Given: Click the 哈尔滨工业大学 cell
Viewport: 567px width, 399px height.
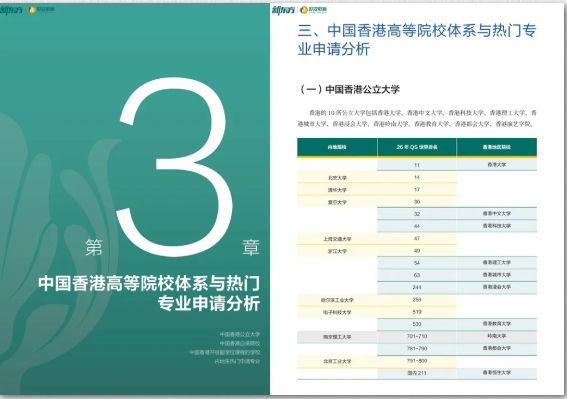Looking at the screenshot, I should pos(337,300).
